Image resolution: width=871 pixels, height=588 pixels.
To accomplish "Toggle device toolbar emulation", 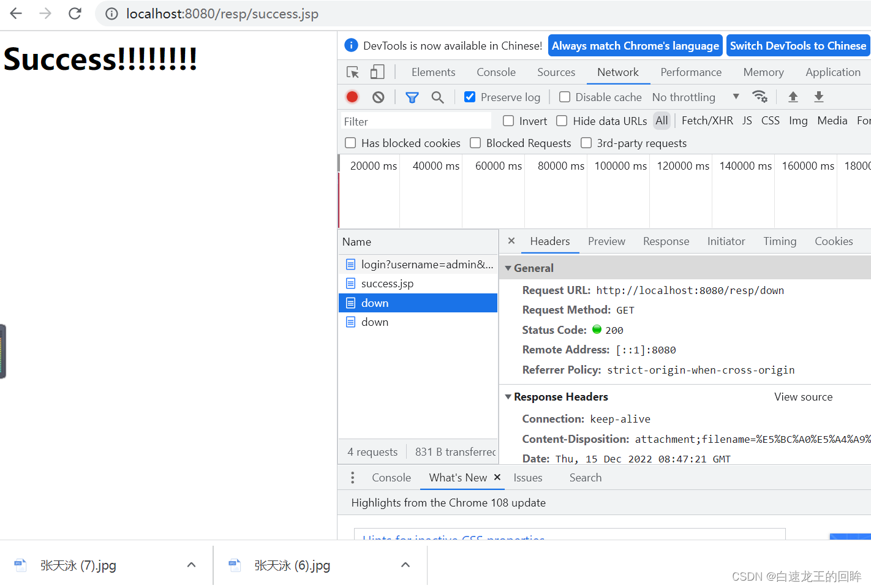I will point(377,72).
